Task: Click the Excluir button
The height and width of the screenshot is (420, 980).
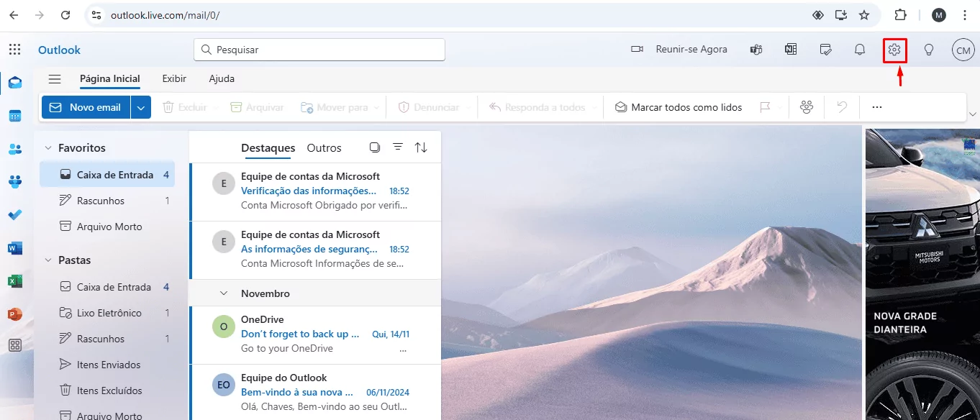Action: pyautogui.click(x=185, y=107)
